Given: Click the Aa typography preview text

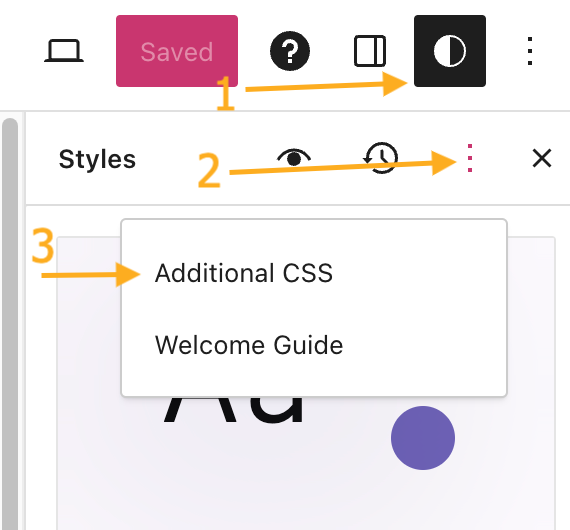Looking at the screenshot, I should (x=233, y=409).
